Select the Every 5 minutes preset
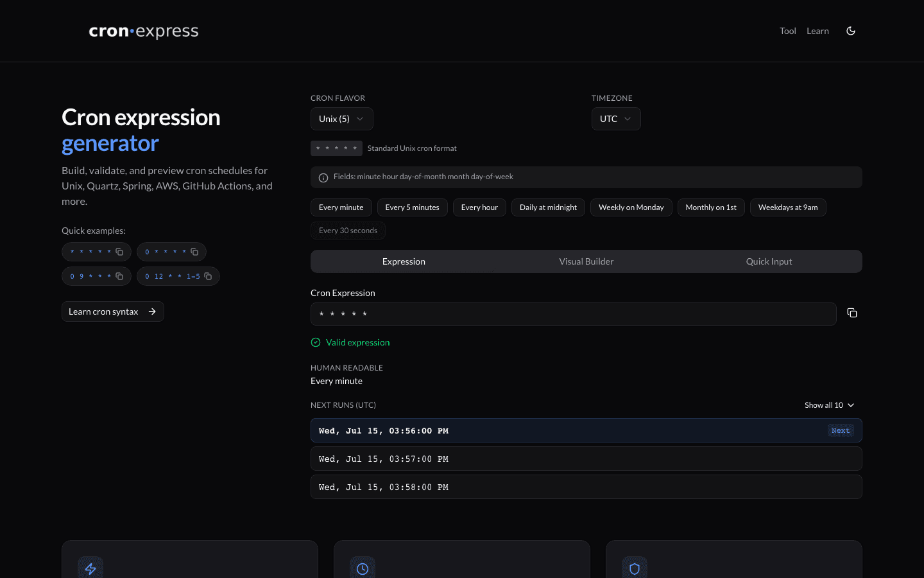This screenshot has width=924, height=578. pyautogui.click(x=413, y=207)
